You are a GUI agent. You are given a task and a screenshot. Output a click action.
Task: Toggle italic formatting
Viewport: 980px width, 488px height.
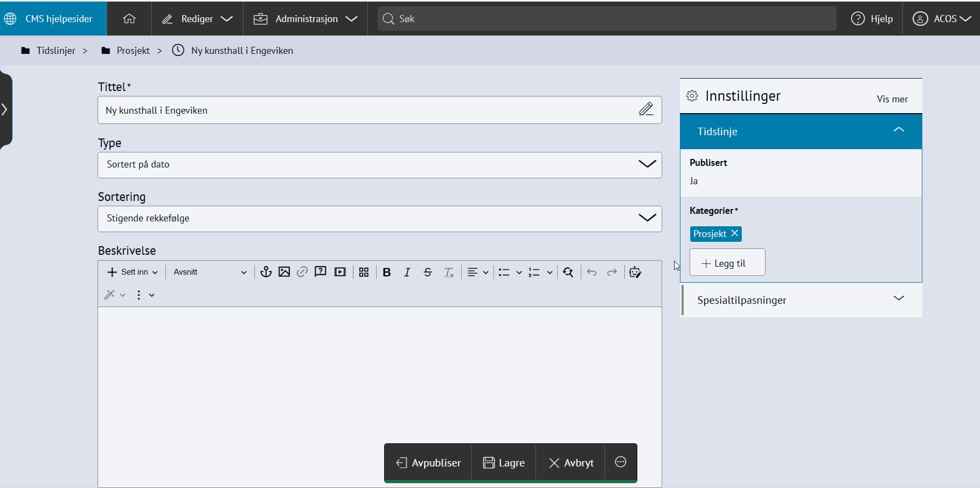coord(407,272)
